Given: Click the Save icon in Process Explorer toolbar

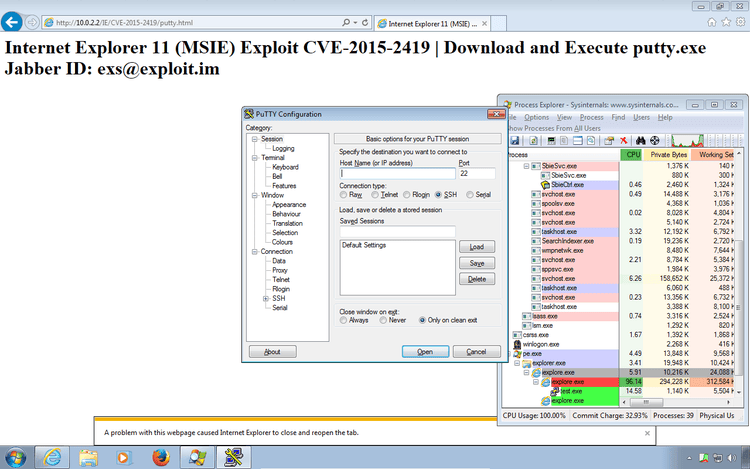Looking at the screenshot, I should (x=515, y=141).
